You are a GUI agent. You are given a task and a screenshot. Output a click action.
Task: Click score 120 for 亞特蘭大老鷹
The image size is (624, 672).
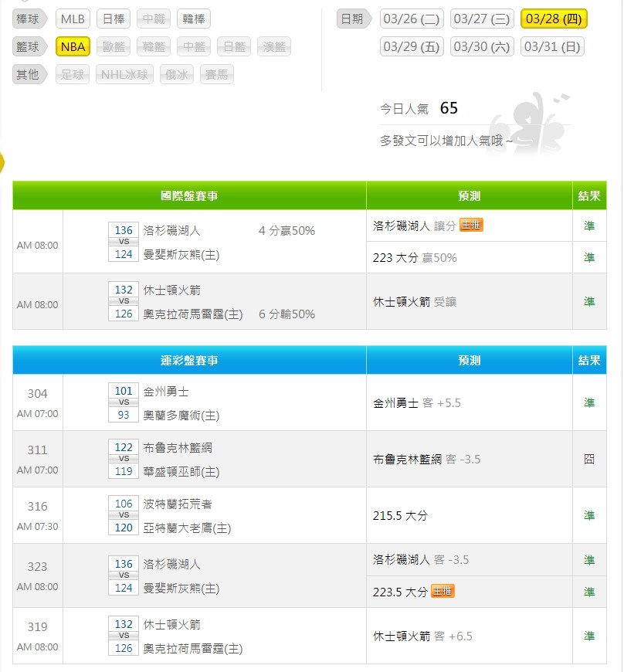point(124,528)
